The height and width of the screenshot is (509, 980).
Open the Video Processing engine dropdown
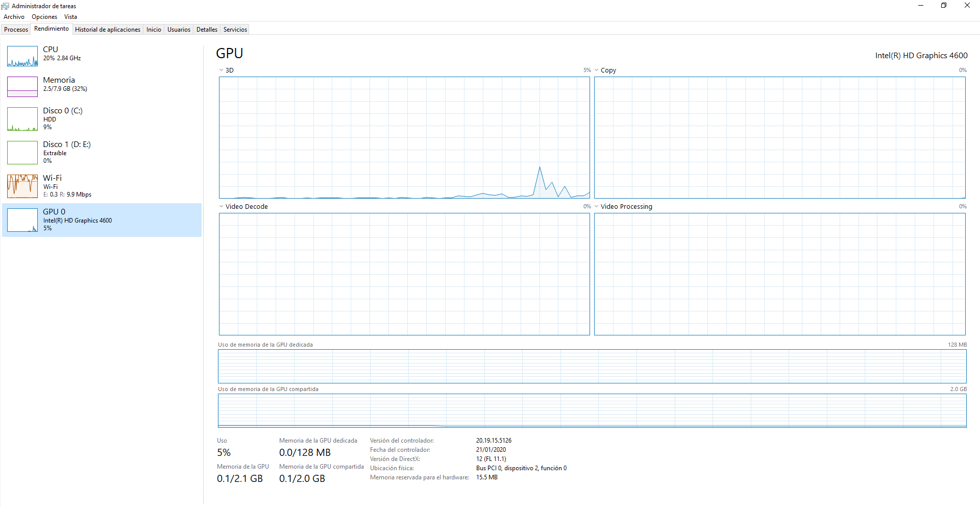pos(596,207)
